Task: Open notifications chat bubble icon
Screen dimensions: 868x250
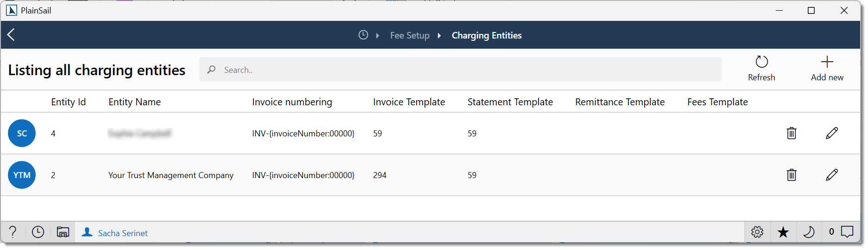Action: pos(847,231)
